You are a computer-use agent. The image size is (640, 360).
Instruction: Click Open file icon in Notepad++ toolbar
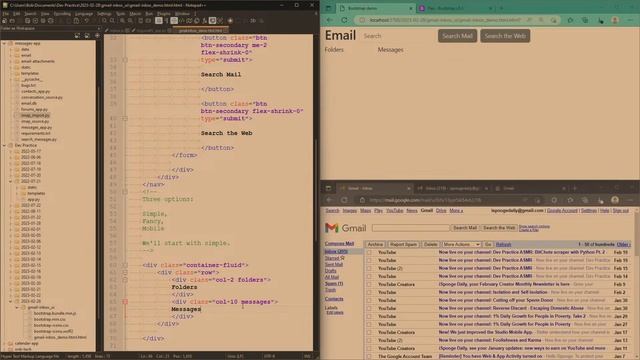click(x=12, y=21)
